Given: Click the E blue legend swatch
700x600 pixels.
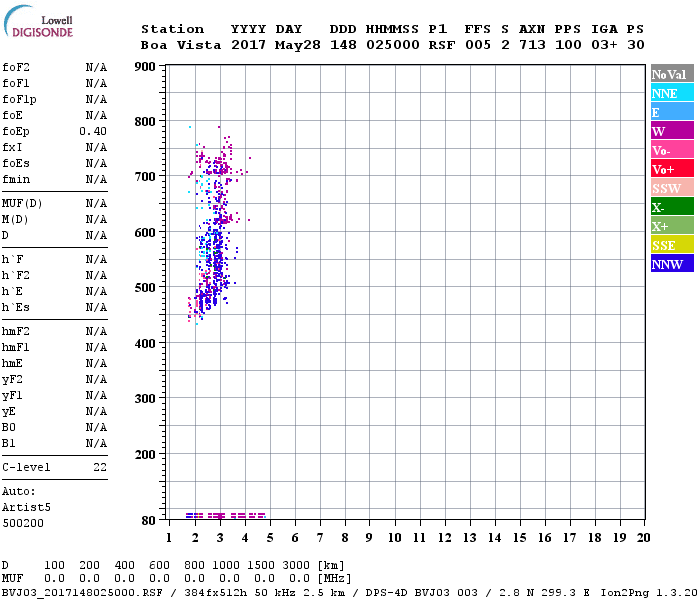Looking at the screenshot, I should [x=672, y=112].
